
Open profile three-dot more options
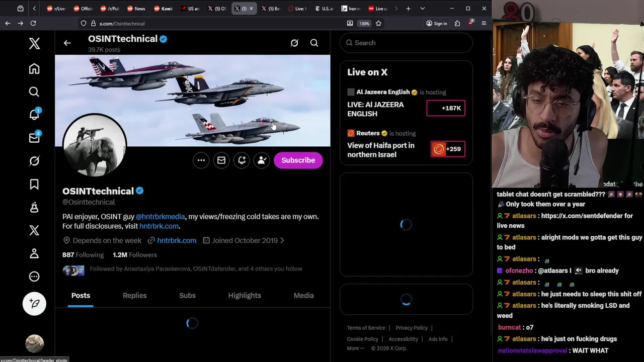[x=201, y=160]
